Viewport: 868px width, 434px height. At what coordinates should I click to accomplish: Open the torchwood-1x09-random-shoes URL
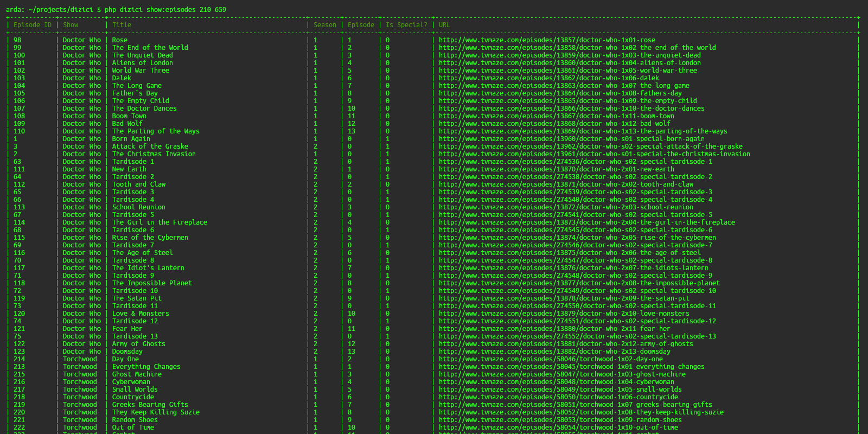(x=560, y=420)
